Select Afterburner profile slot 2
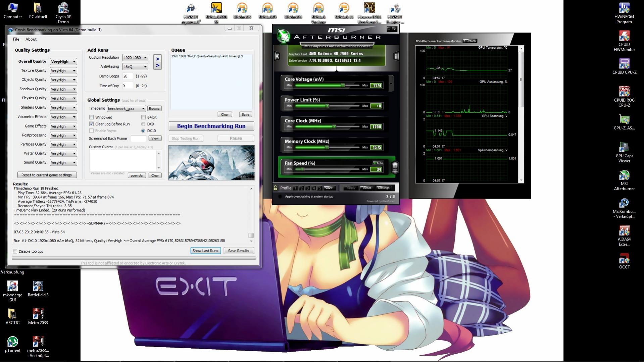This screenshot has width=644, height=362. pyautogui.click(x=302, y=188)
